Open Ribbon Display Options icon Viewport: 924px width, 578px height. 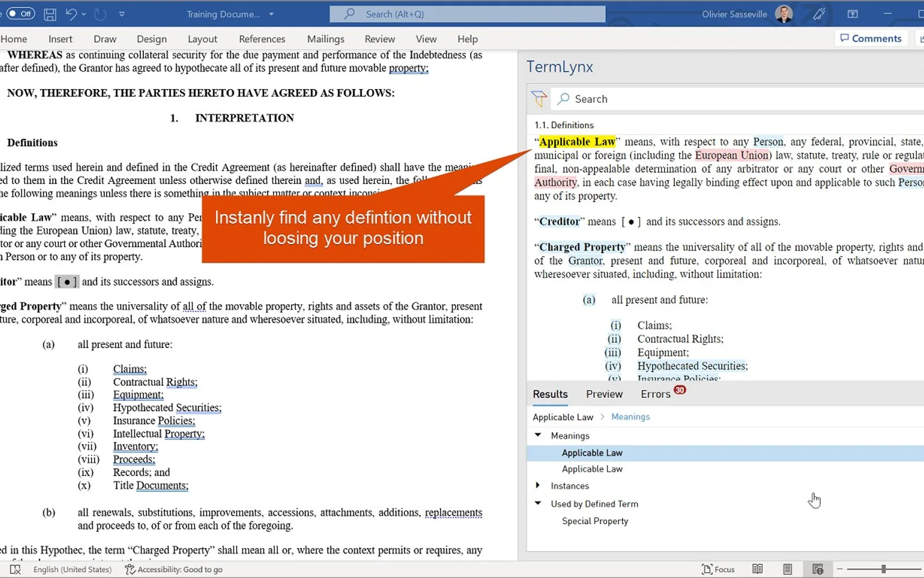pyautogui.click(x=852, y=14)
